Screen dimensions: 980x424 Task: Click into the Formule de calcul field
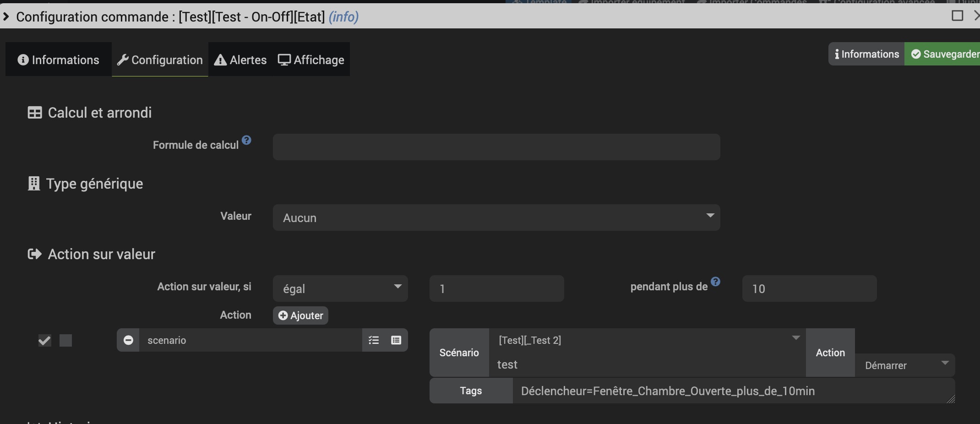[496, 147]
